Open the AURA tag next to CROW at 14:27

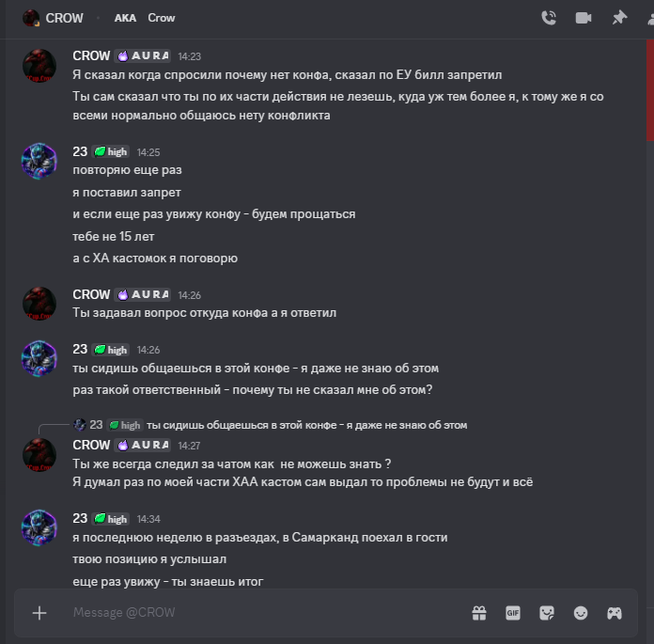pos(143,445)
